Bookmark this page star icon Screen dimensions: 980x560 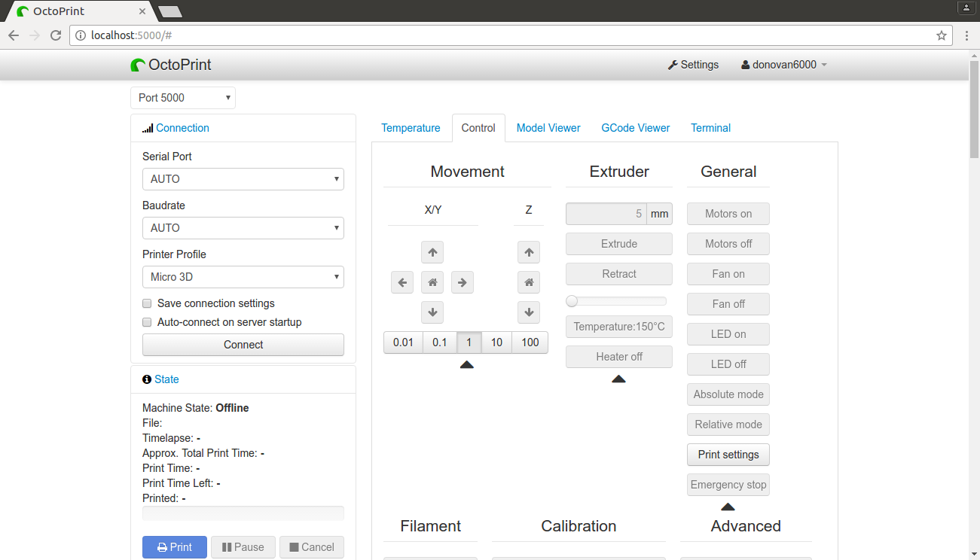pyautogui.click(x=942, y=35)
